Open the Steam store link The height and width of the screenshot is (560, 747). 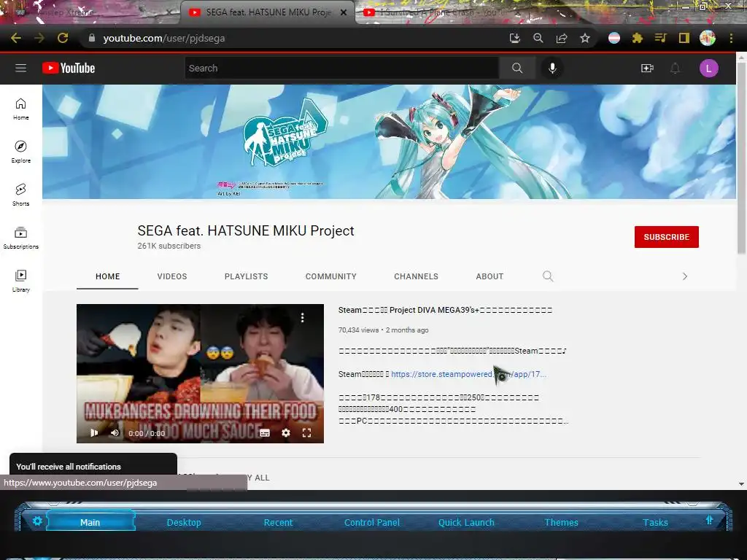point(468,374)
